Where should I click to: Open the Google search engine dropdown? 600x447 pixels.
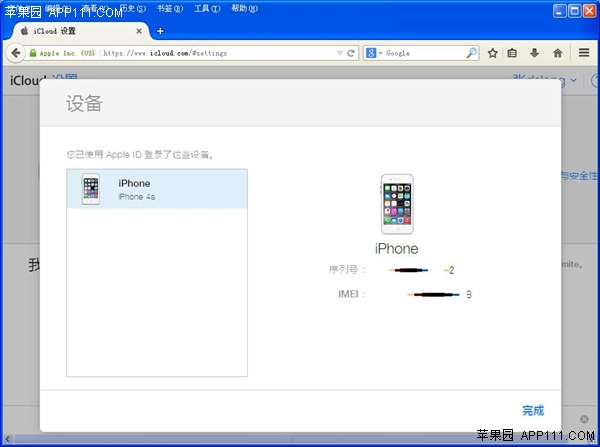click(x=373, y=53)
